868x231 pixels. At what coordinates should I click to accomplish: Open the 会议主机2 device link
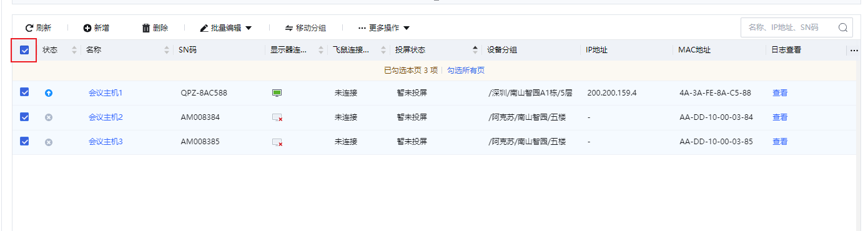[106, 117]
